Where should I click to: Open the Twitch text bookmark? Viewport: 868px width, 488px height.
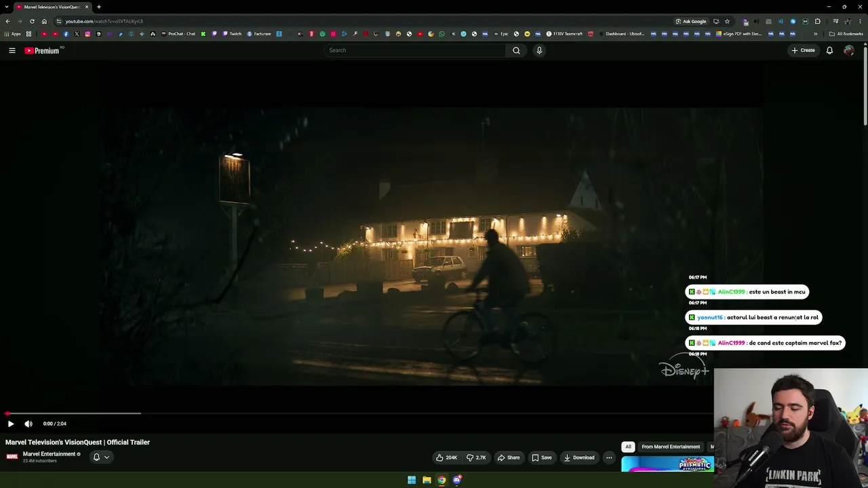click(232, 34)
